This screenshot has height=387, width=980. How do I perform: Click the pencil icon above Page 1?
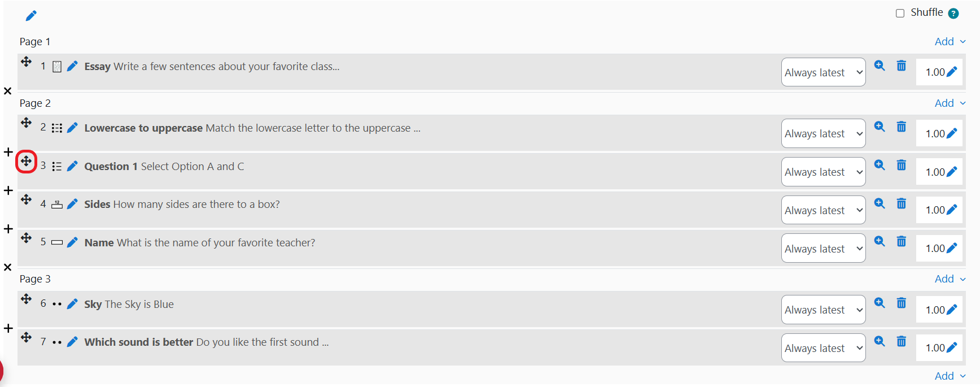click(x=31, y=16)
